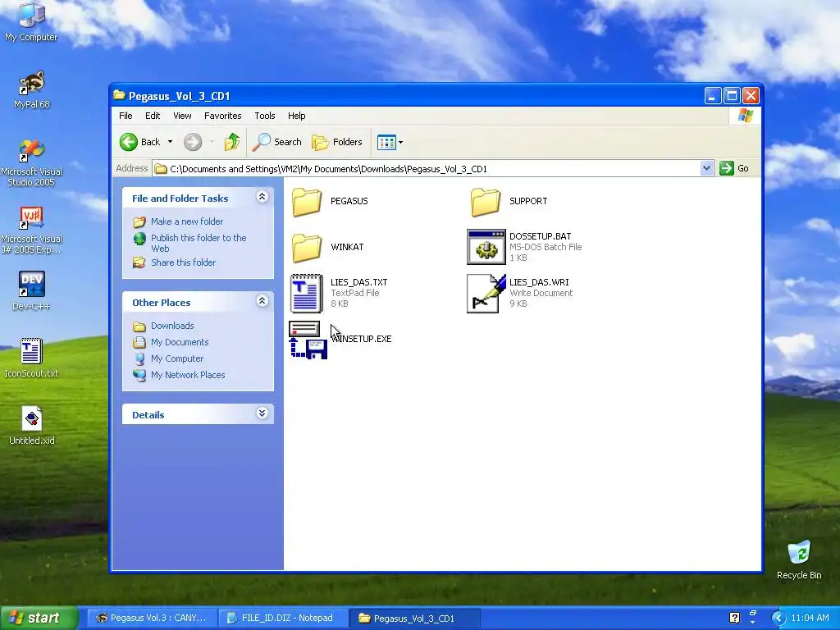The image size is (840, 630).
Task: Switch to FILE_ID.DIZ Notepad taskbar window
Action: 282,619
